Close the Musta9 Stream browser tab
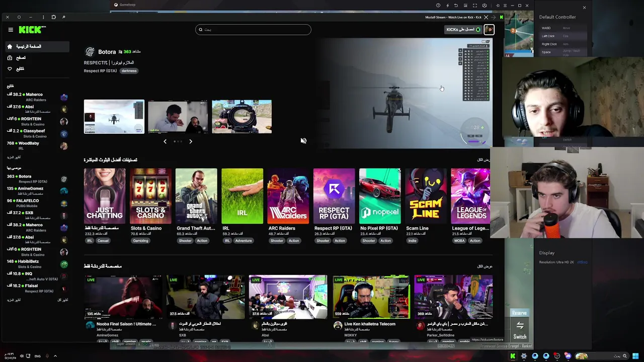644x362 pixels. coord(486,17)
